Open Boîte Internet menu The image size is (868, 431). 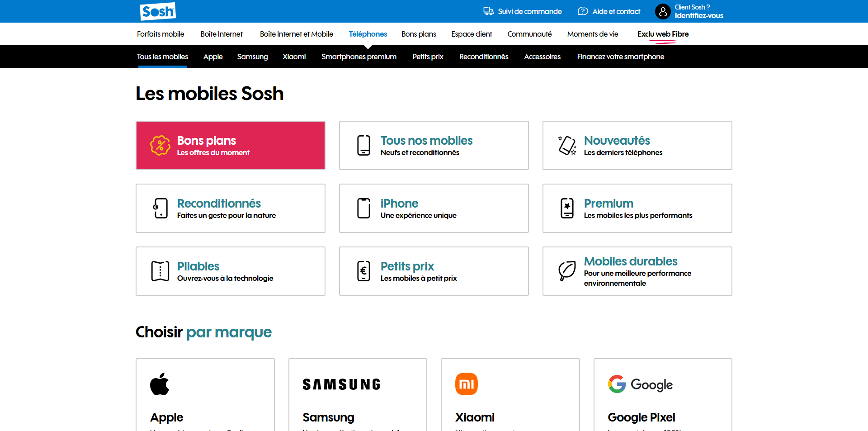pos(222,34)
